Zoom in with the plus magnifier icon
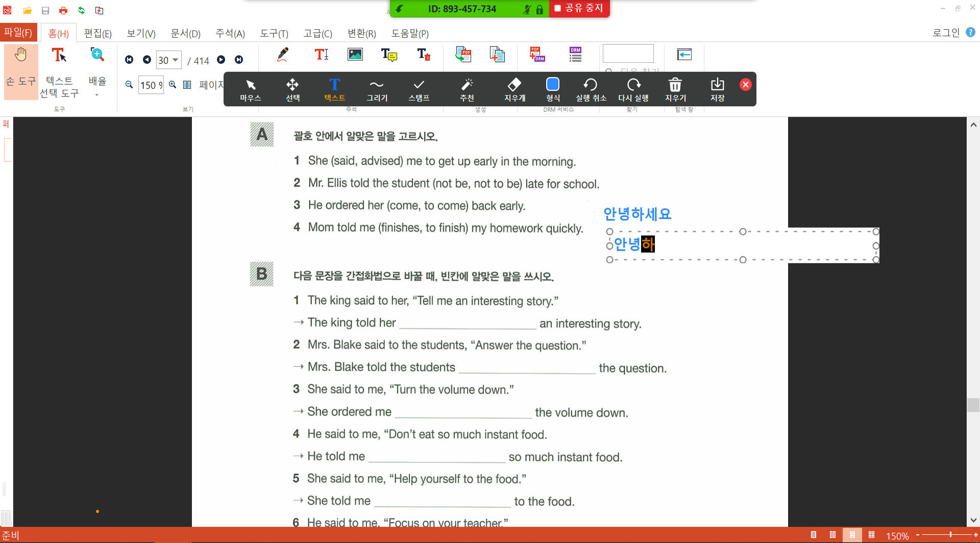Image resolution: width=980 pixels, height=543 pixels. click(173, 85)
